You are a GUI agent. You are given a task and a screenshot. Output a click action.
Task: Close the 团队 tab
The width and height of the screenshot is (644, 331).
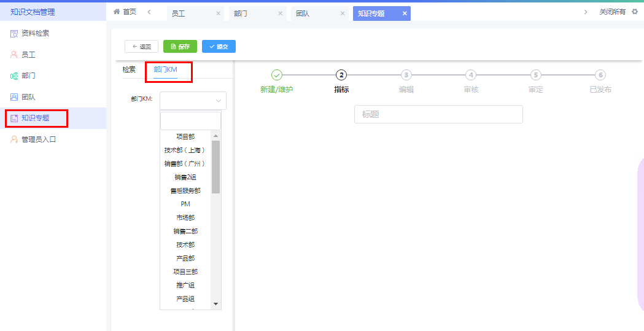click(343, 14)
